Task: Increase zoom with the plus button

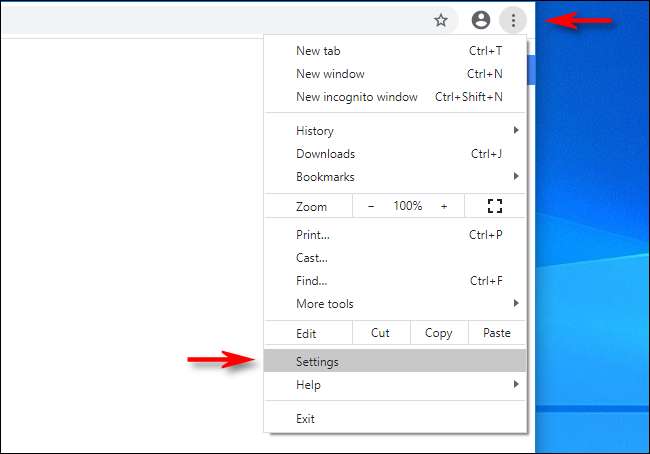Action: tap(444, 206)
